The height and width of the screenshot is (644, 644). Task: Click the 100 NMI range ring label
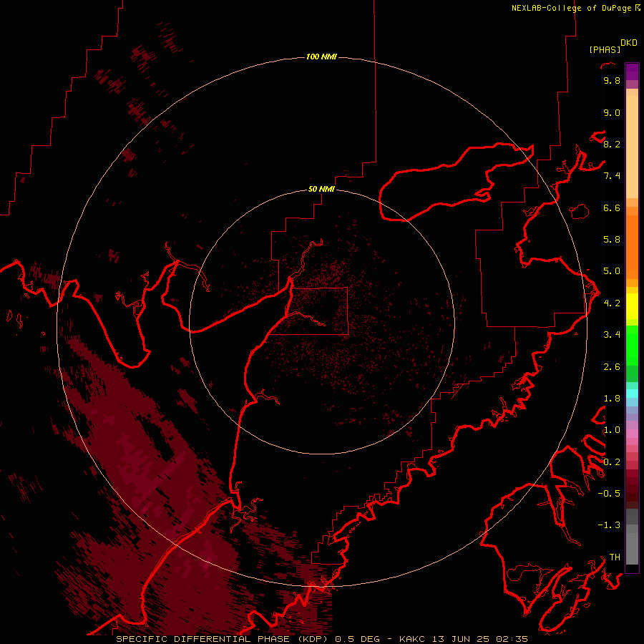[x=321, y=57]
